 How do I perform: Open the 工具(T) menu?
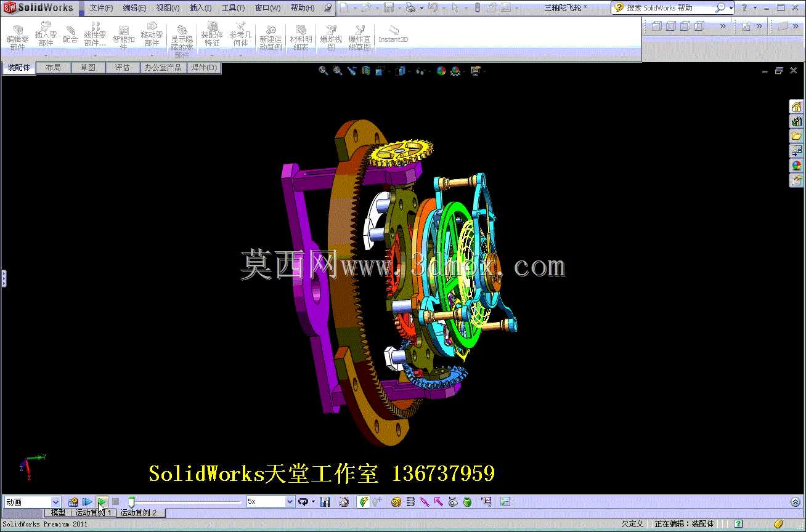coord(233,8)
